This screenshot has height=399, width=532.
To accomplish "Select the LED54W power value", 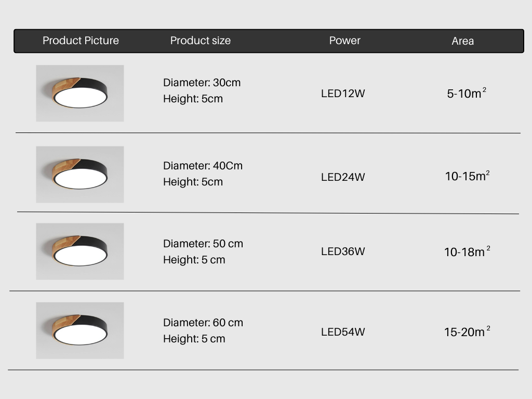I will (x=343, y=332).
